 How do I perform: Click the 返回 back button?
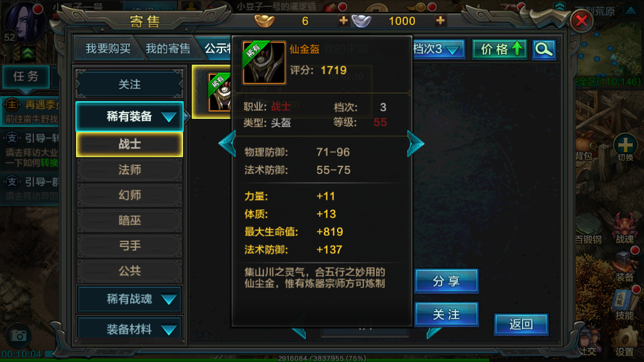521,325
